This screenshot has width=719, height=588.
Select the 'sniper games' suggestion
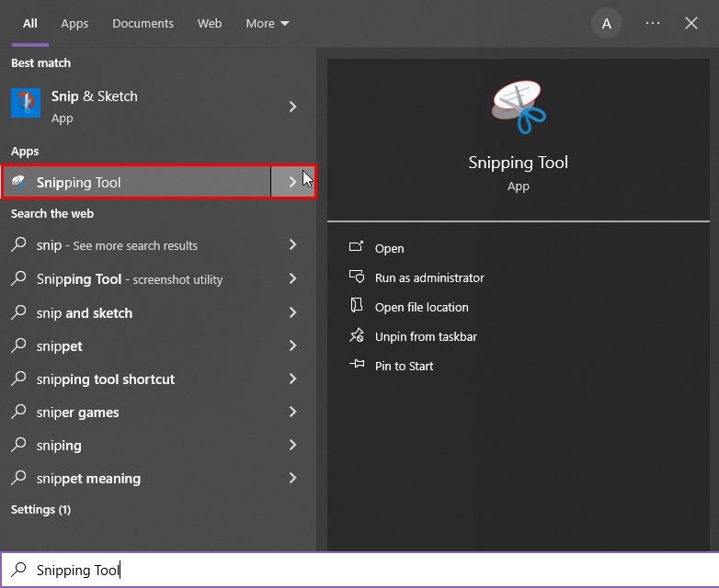click(x=77, y=413)
